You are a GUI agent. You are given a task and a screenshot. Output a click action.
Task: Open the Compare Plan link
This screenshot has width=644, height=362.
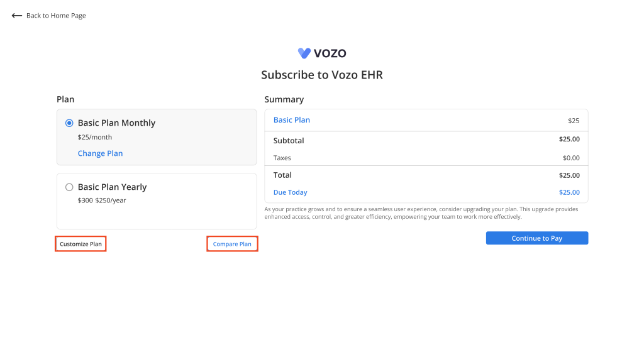tap(232, 244)
